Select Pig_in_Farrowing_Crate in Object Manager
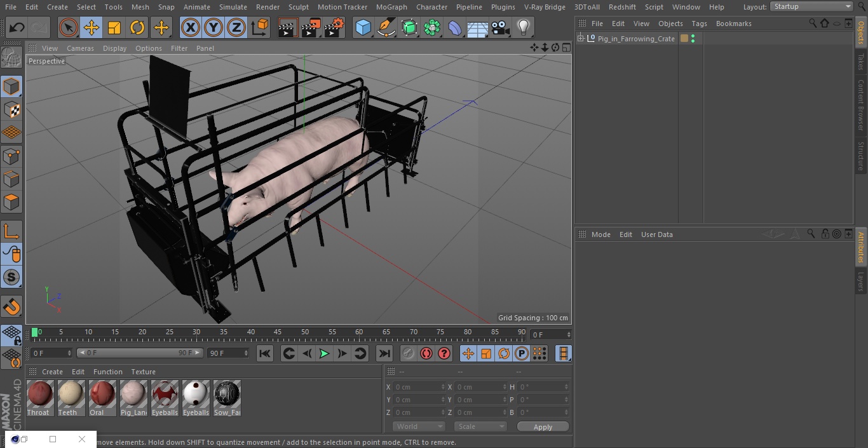 (636, 39)
